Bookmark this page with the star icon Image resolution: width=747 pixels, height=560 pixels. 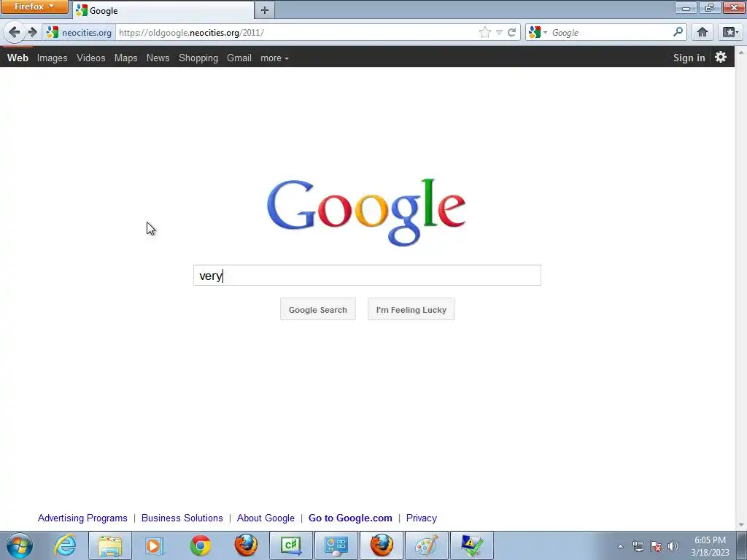pos(485,32)
